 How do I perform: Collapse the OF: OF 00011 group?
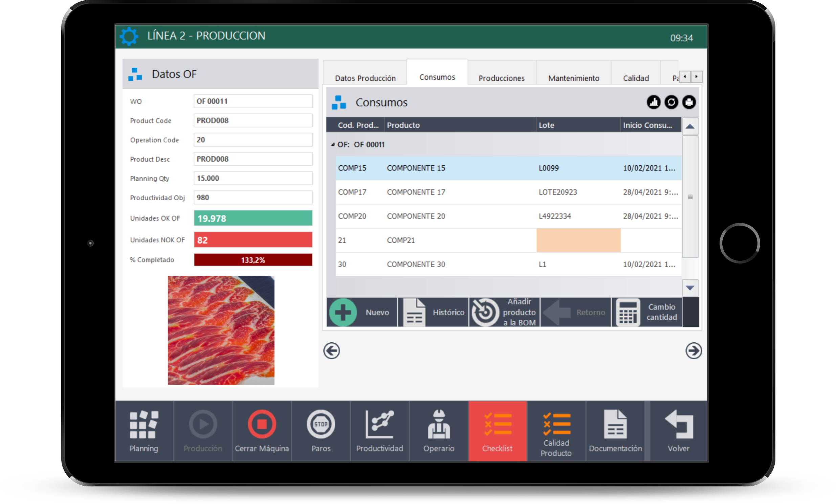333,144
